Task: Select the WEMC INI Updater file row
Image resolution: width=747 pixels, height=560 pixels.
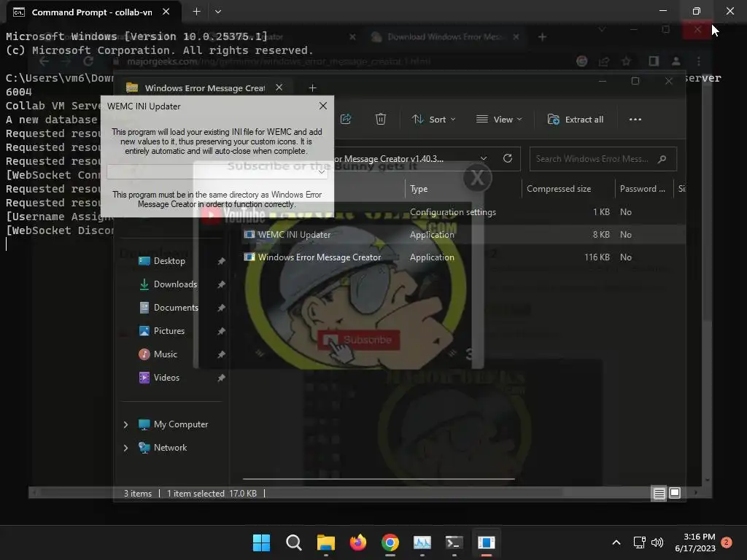Action: tap(462, 234)
